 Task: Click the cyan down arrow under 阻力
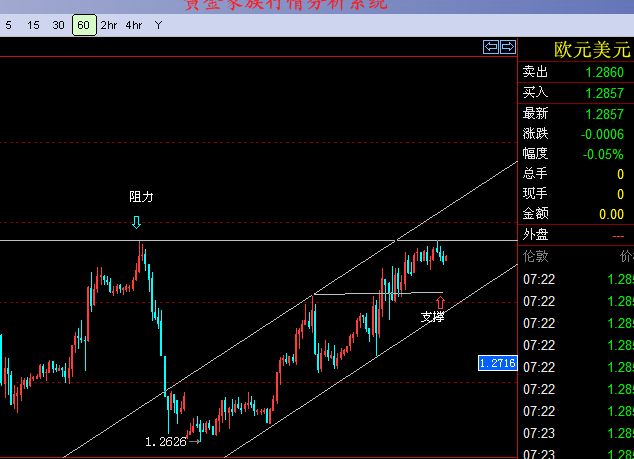tap(136, 222)
